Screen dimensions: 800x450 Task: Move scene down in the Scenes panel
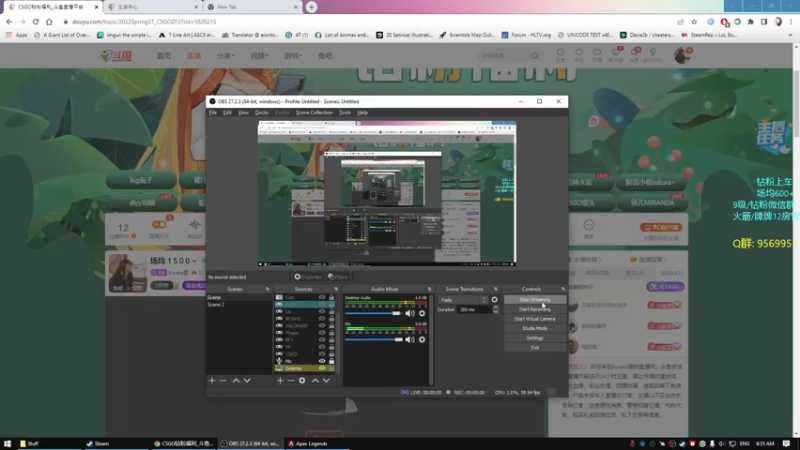point(247,381)
